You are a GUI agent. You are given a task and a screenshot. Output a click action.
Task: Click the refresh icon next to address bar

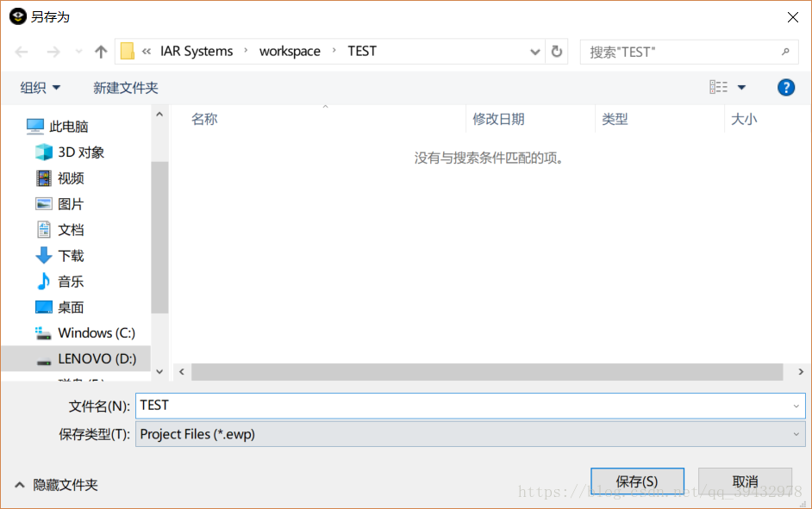(x=557, y=51)
